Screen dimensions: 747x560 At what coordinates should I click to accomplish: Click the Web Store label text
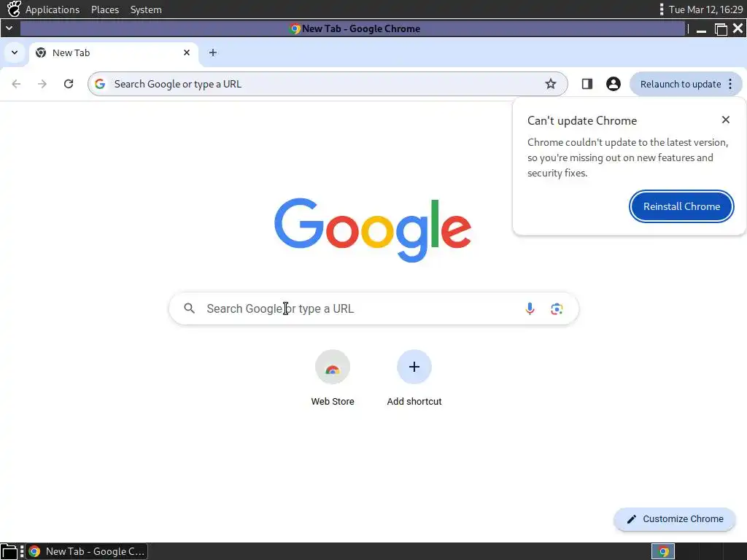[333, 402]
